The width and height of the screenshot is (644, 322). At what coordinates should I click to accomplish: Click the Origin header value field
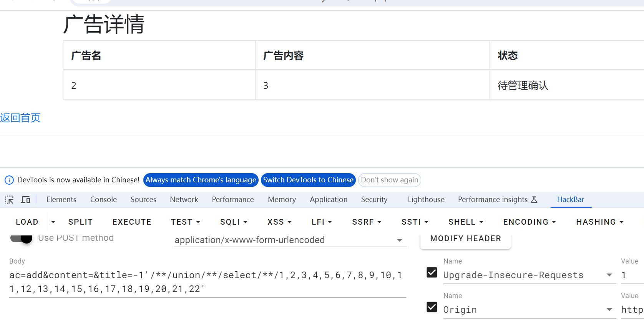(x=632, y=310)
